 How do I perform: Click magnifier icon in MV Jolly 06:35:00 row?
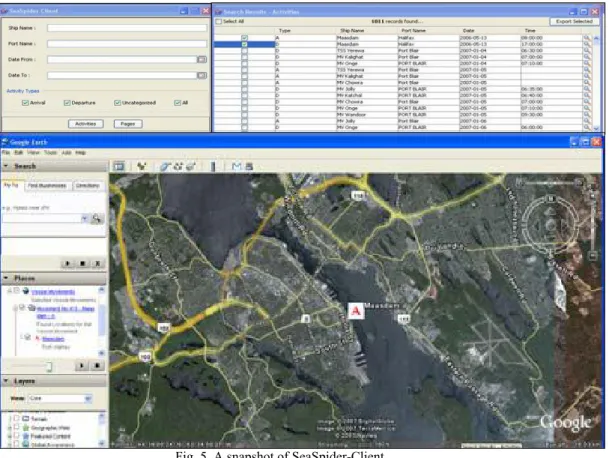[x=586, y=89]
